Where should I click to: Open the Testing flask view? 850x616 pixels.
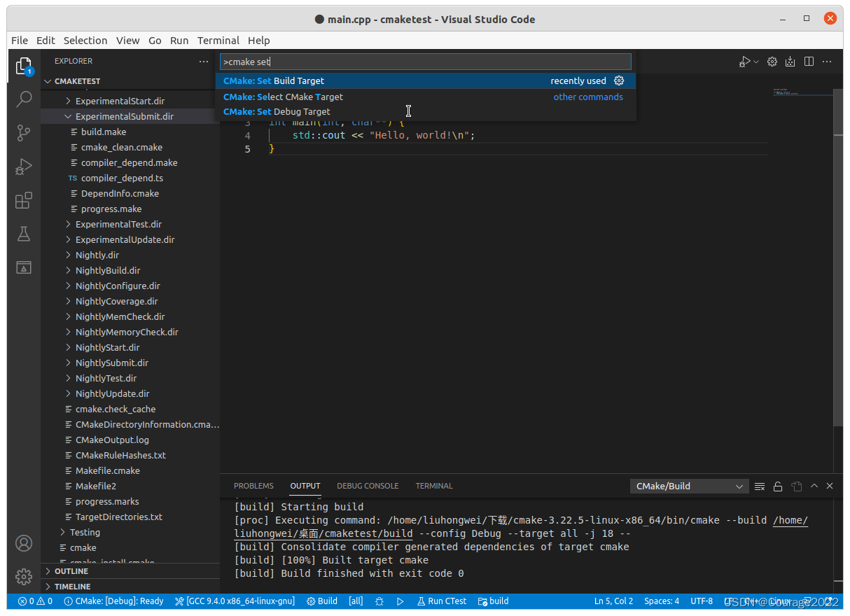pos(24,234)
